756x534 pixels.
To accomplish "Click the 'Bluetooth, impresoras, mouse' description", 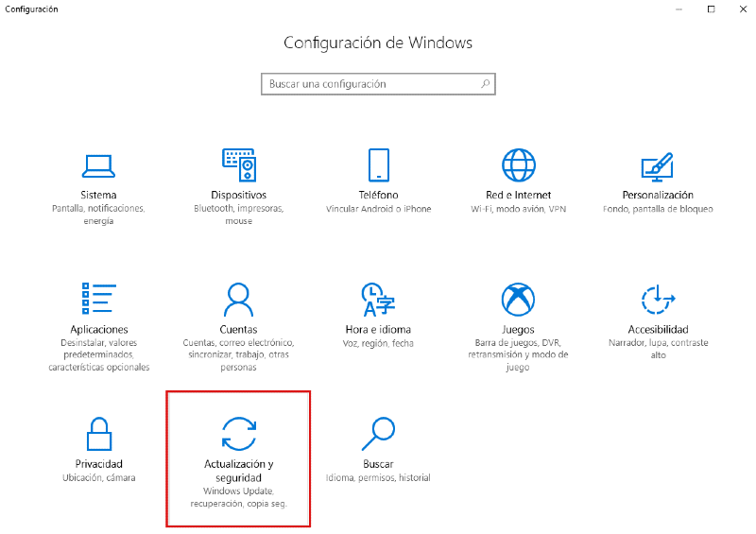I will [239, 215].
